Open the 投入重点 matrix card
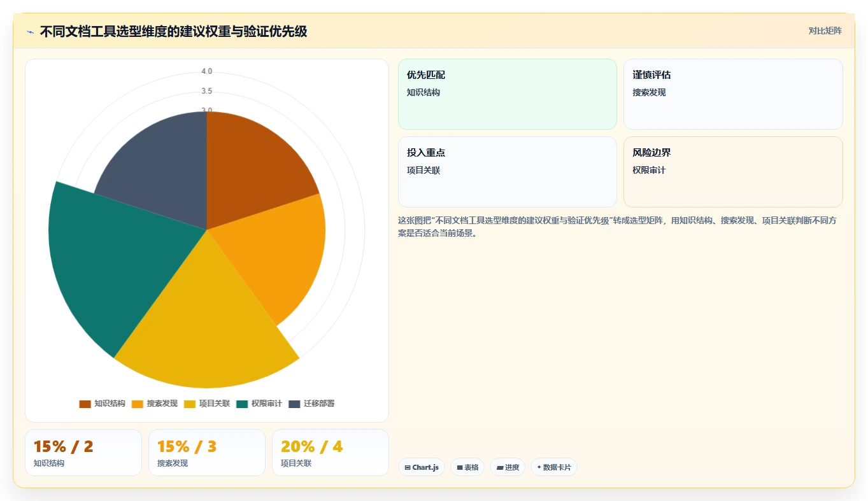This screenshot has height=501, width=868. click(x=508, y=172)
